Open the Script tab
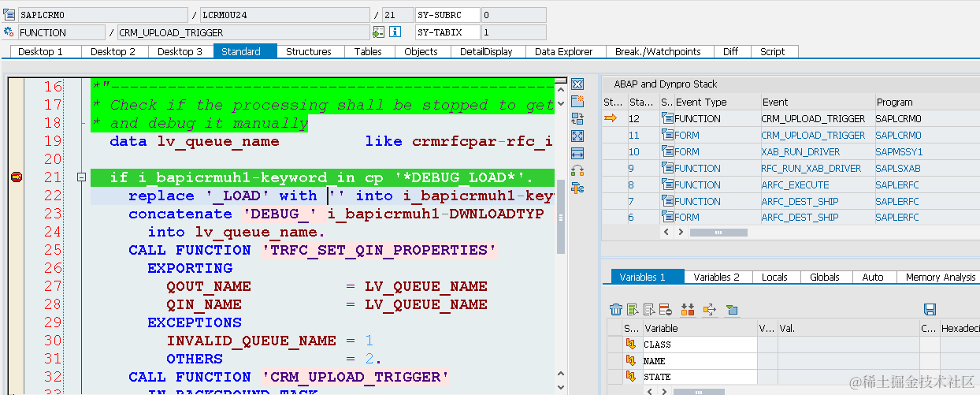 click(x=773, y=51)
